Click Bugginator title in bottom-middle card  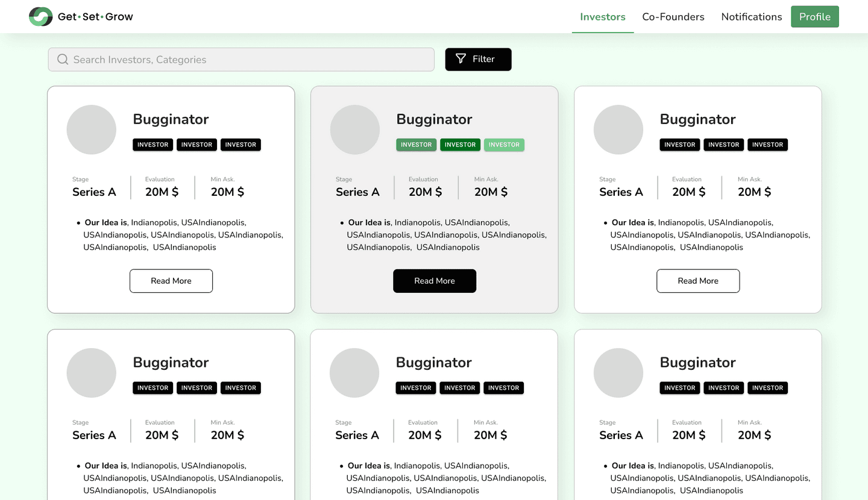[434, 363]
